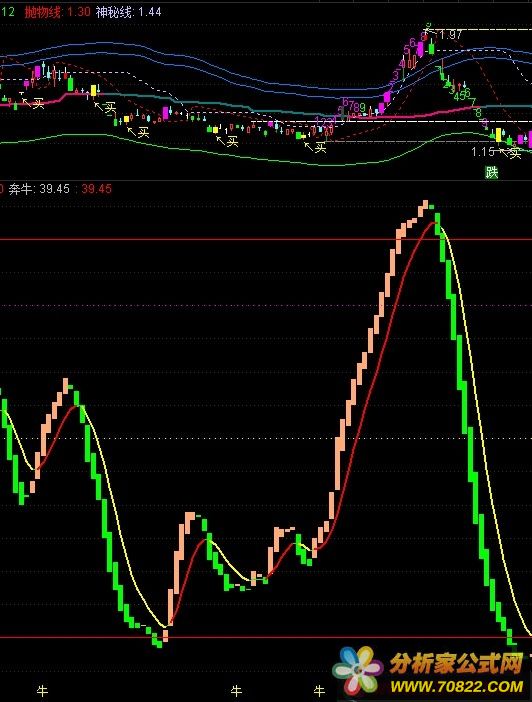Click the leftmost 买 buy arrow marker
Viewport: 532px width, 702px height.
pyautogui.click(x=33, y=103)
